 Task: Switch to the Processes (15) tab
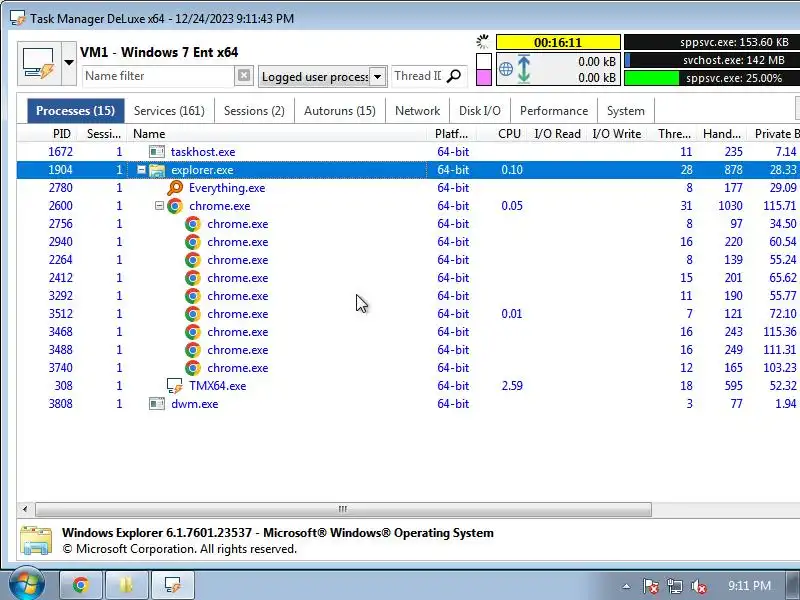(x=76, y=111)
